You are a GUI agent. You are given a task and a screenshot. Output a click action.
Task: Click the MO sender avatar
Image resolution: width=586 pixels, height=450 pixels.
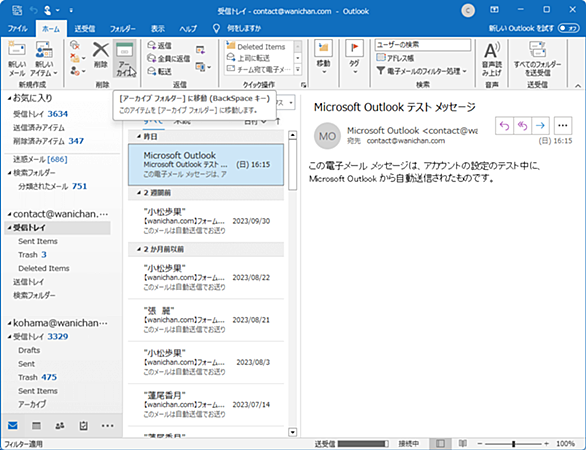click(x=327, y=136)
